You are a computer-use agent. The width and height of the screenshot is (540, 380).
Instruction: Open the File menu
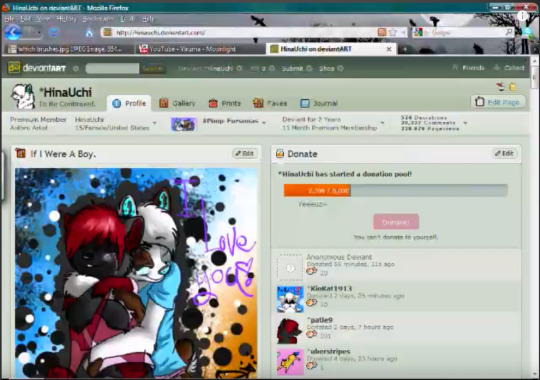click(9, 19)
